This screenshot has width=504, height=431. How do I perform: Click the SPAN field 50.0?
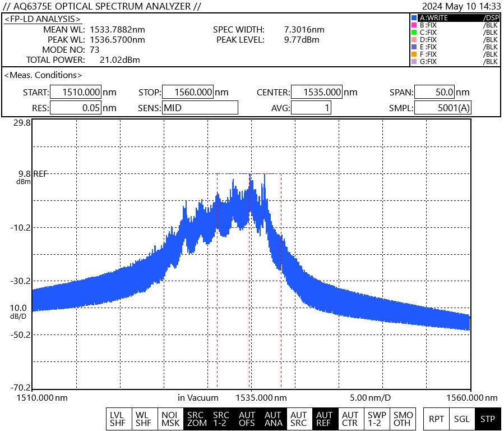tap(434, 92)
